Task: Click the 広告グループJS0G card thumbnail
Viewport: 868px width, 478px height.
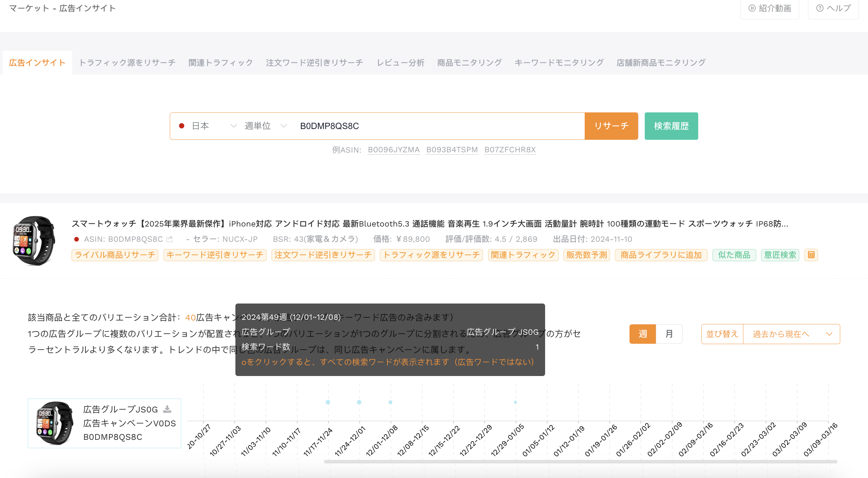Action: pyautogui.click(x=55, y=423)
